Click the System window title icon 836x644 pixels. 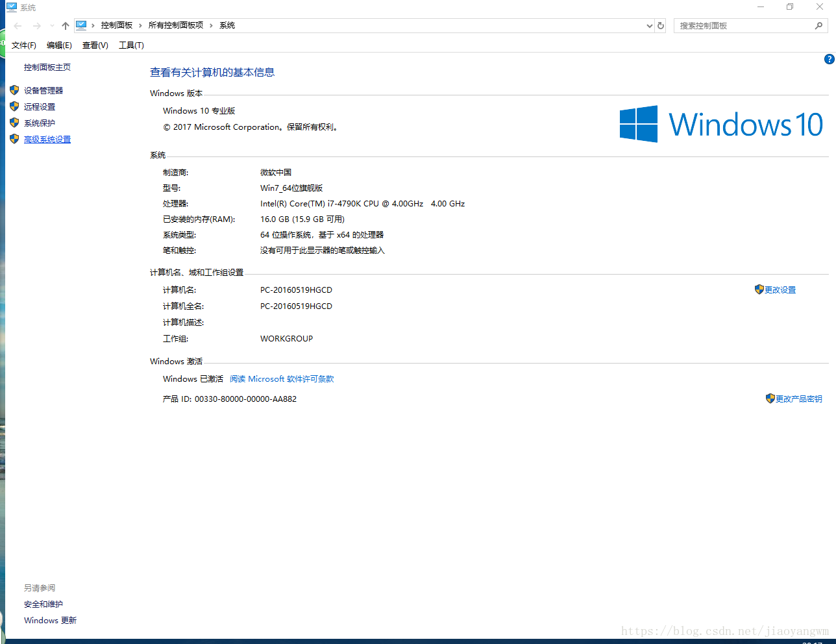12,7
